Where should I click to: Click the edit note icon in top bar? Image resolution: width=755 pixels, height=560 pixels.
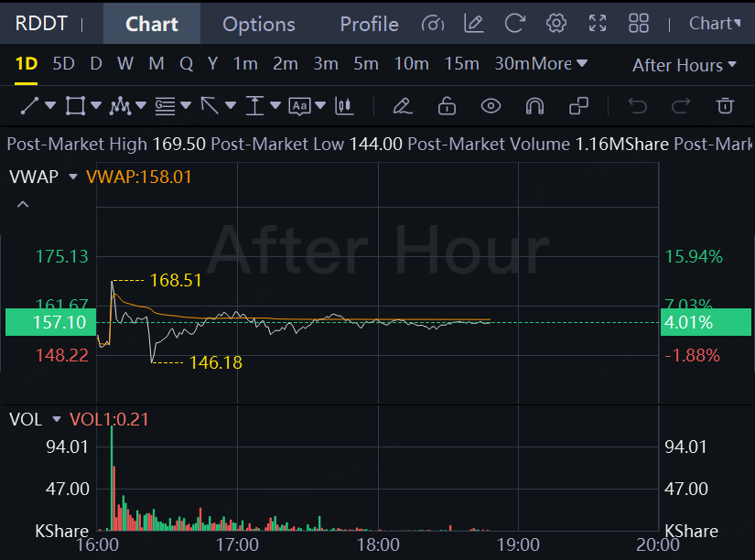(473, 24)
